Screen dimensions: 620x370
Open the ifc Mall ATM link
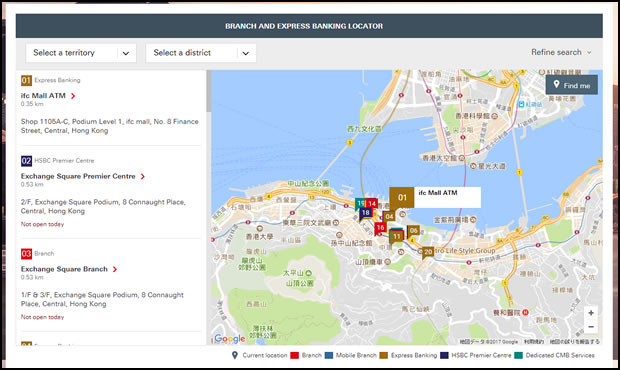(x=43, y=96)
